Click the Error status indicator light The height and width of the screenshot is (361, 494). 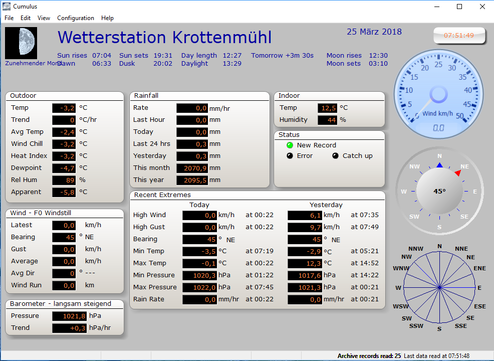pos(290,156)
